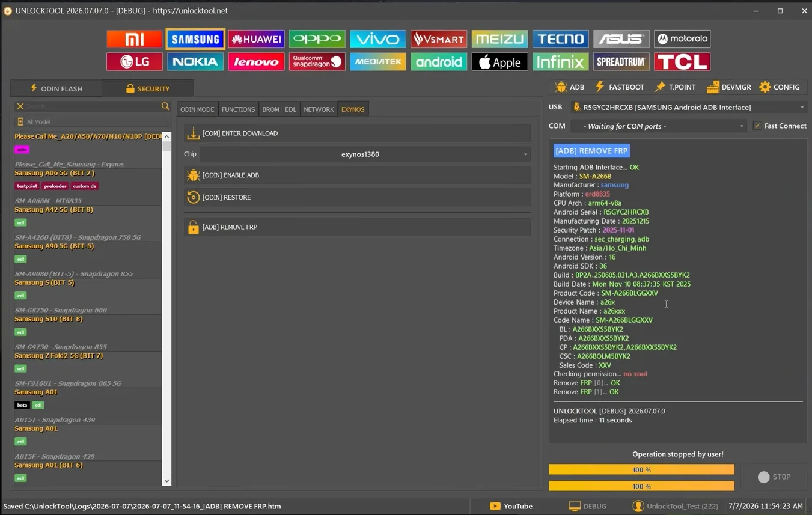Select the Lenovo brand icon
Screen dimensions: 812x515
click(256, 61)
